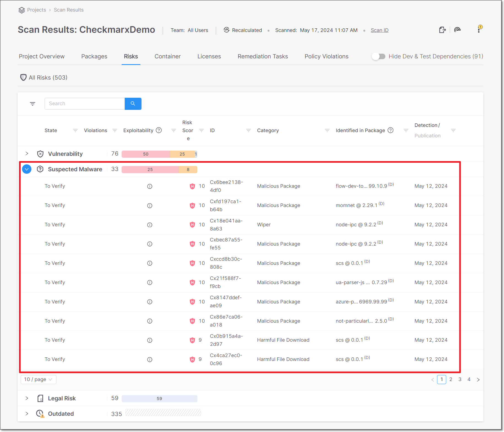Image resolution: width=504 pixels, height=432 pixels.
Task: Open the table filter options icon
Action: (32, 104)
